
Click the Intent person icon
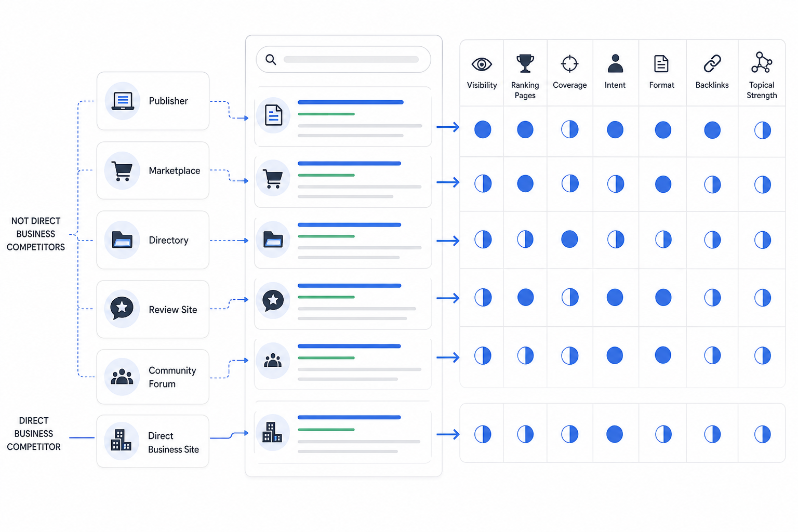coord(615,63)
